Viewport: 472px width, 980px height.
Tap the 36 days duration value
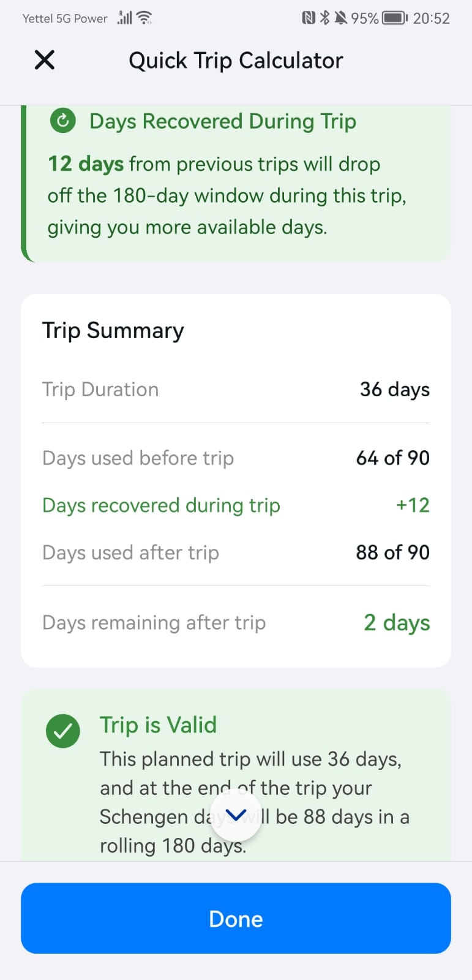pyautogui.click(x=394, y=390)
